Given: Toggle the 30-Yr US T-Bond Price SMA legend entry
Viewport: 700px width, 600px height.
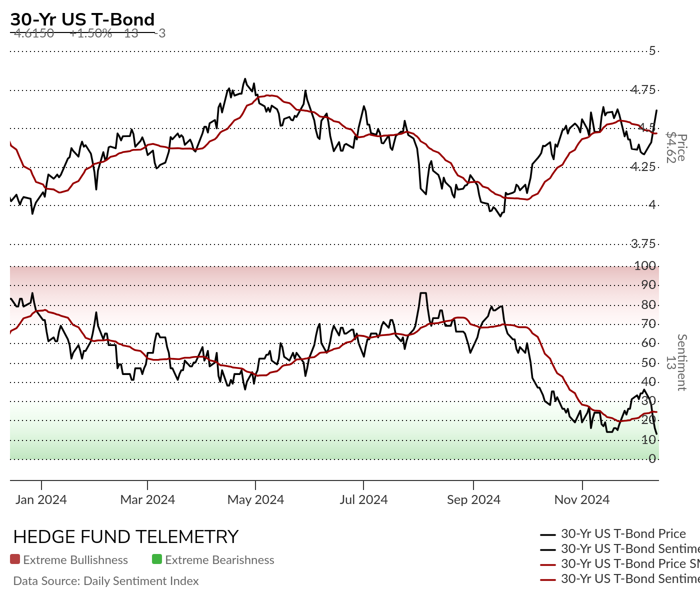Looking at the screenshot, I should point(620,564).
